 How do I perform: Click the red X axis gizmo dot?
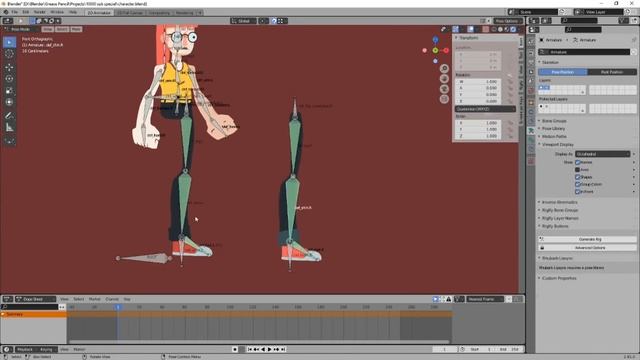[446, 50]
